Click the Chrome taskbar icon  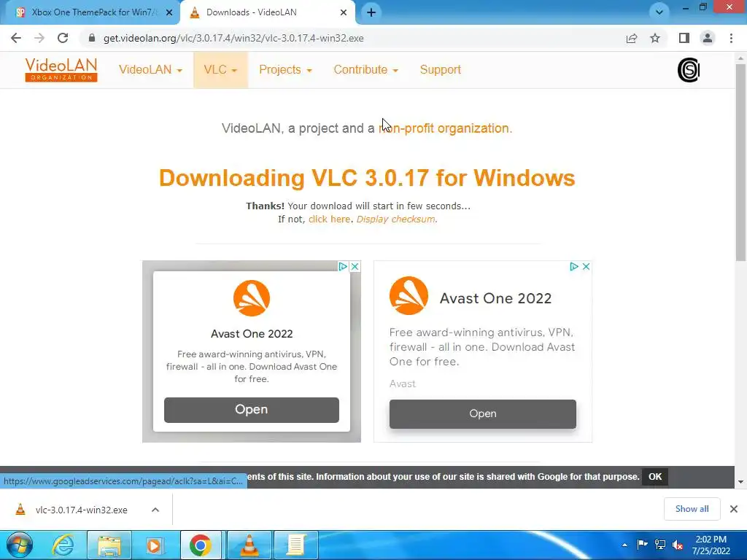[201, 545]
